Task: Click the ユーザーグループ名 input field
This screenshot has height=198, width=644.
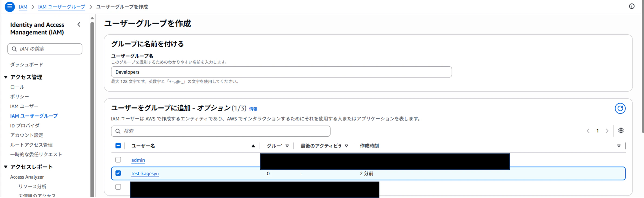Action: [281, 72]
